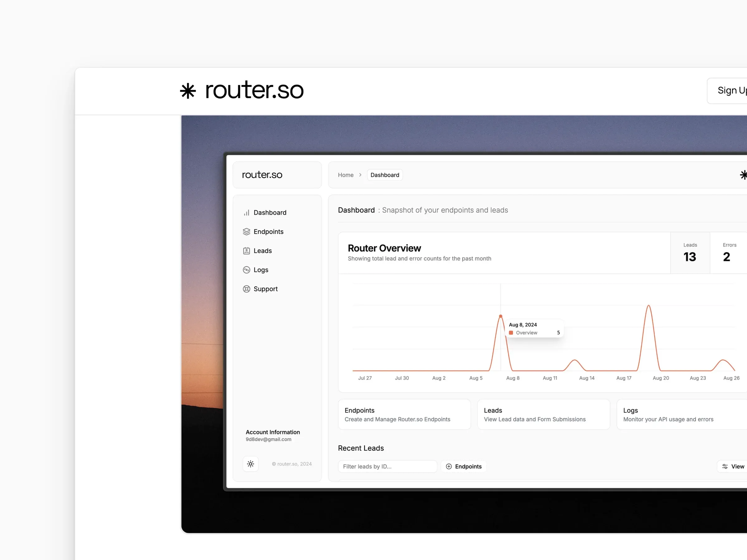Click the Recent Leads heading

361,448
